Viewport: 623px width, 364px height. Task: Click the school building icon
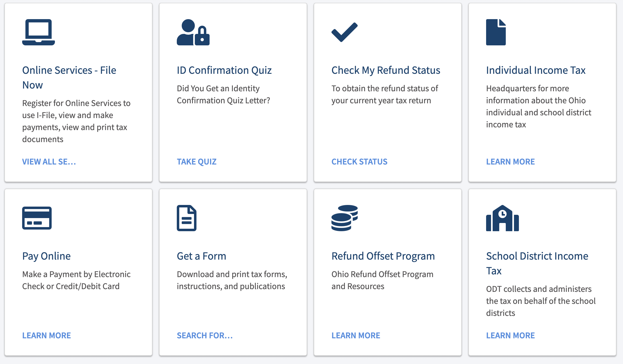[502, 218]
